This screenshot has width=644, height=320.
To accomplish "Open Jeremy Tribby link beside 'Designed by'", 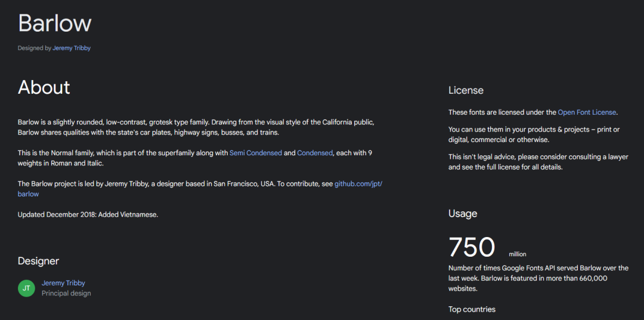I will [x=72, y=48].
